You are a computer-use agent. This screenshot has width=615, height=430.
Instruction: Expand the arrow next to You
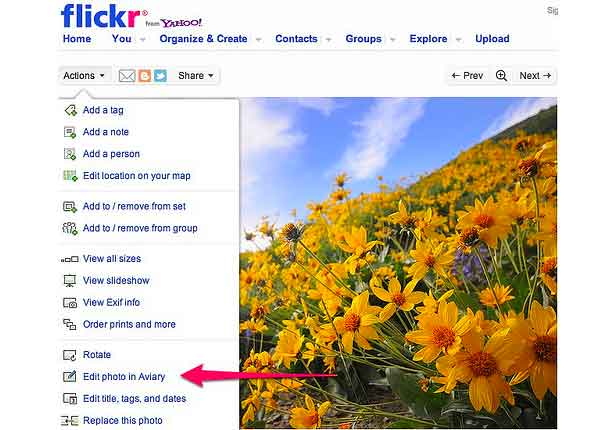pos(142,40)
